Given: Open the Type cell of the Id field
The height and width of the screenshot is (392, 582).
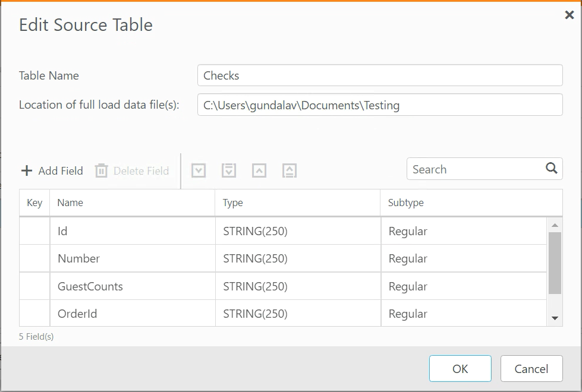Looking at the screenshot, I should tap(297, 231).
